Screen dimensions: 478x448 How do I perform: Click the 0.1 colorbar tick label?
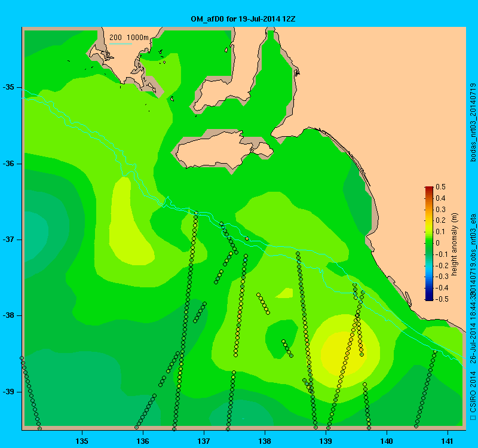(440, 232)
